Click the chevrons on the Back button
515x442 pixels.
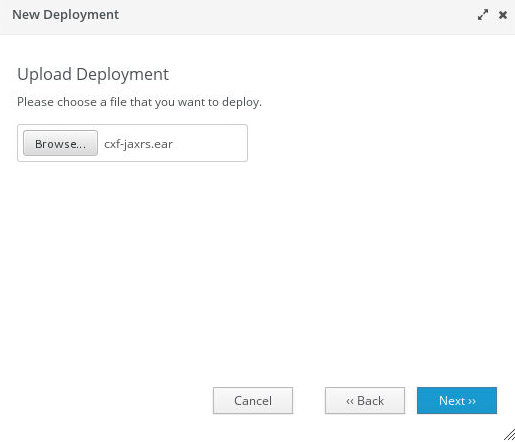pos(350,401)
